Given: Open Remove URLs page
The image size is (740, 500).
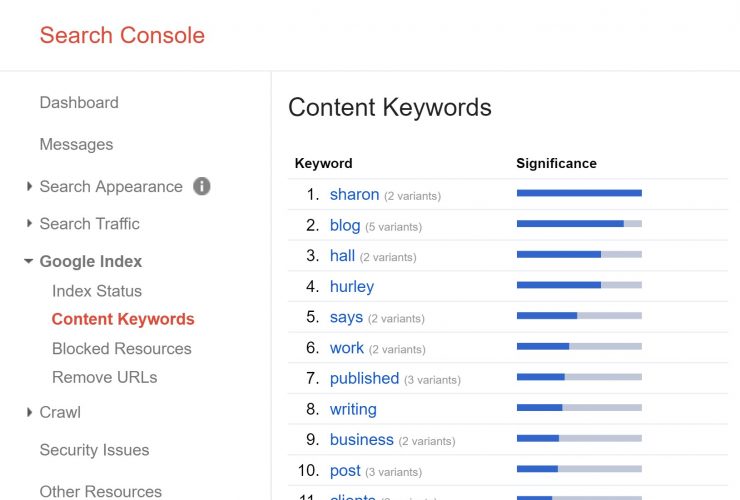Looking at the screenshot, I should [104, 378].
